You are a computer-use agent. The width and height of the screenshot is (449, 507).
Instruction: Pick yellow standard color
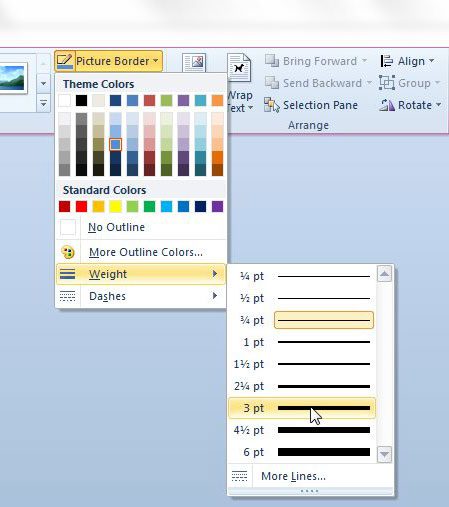[115, 206]
